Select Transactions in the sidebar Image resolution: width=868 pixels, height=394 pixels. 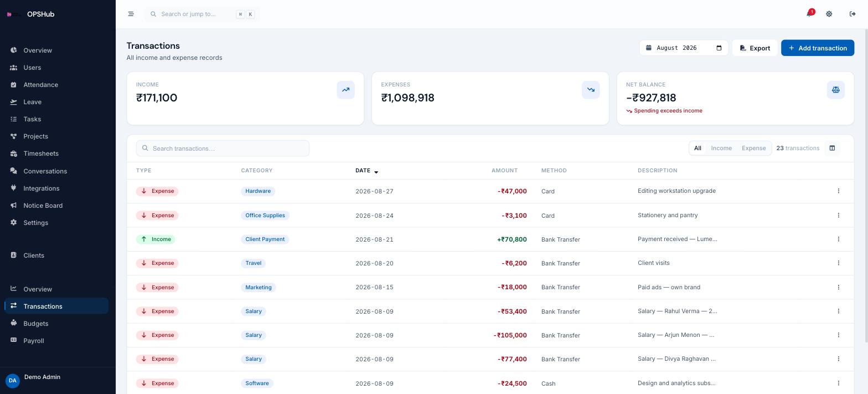pyautogui.click(x=56, y=306)
